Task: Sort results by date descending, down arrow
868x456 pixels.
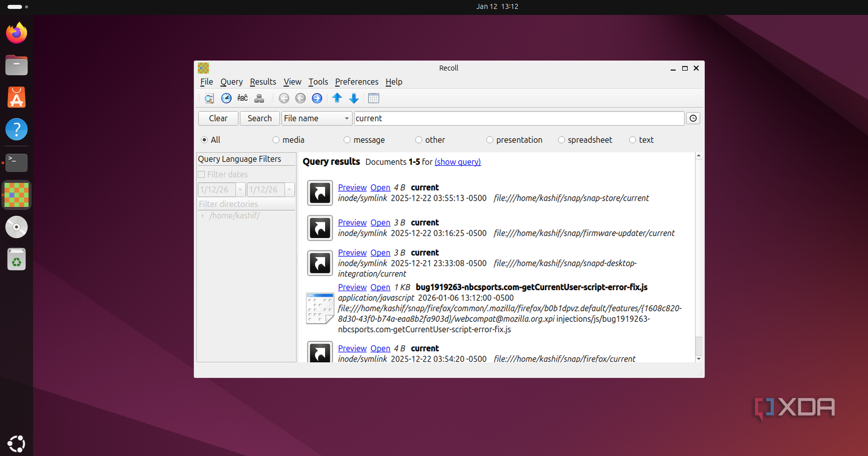Action: point(354,98)
